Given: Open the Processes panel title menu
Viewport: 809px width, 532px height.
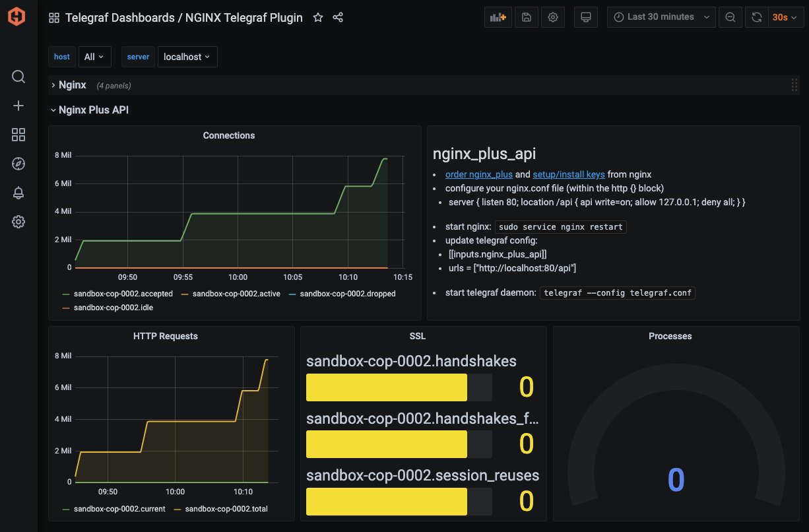Looking at the screenshot, I should (x=670, y=336).
